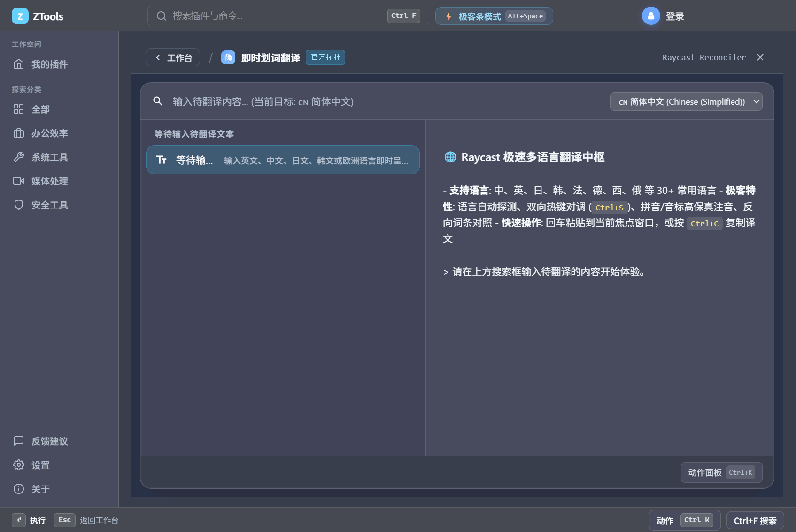796x532 pixels.
Task: Open the 办公效率 category
Action: pos(59,133)
